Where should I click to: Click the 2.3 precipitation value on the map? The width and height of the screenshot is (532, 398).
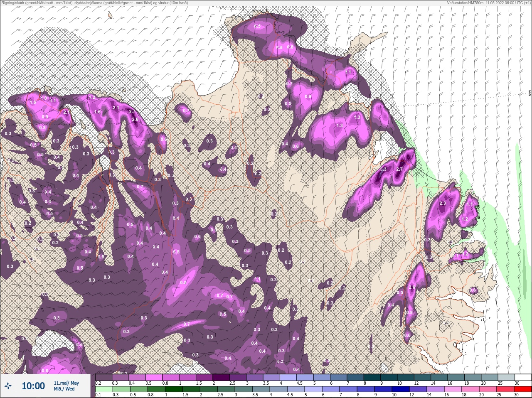[x=442, y=203]
